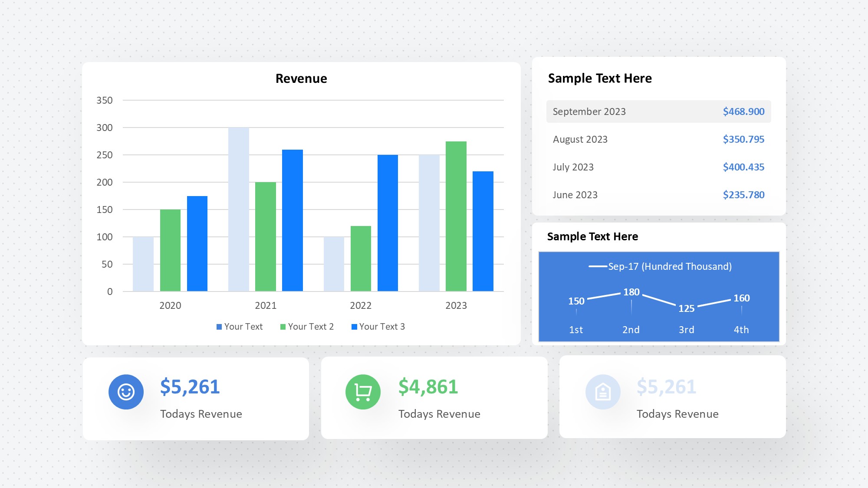The height and width of the screenshot is (488, 868).
Task: Click the blue $5,261 revenue value
Action: 190,386
